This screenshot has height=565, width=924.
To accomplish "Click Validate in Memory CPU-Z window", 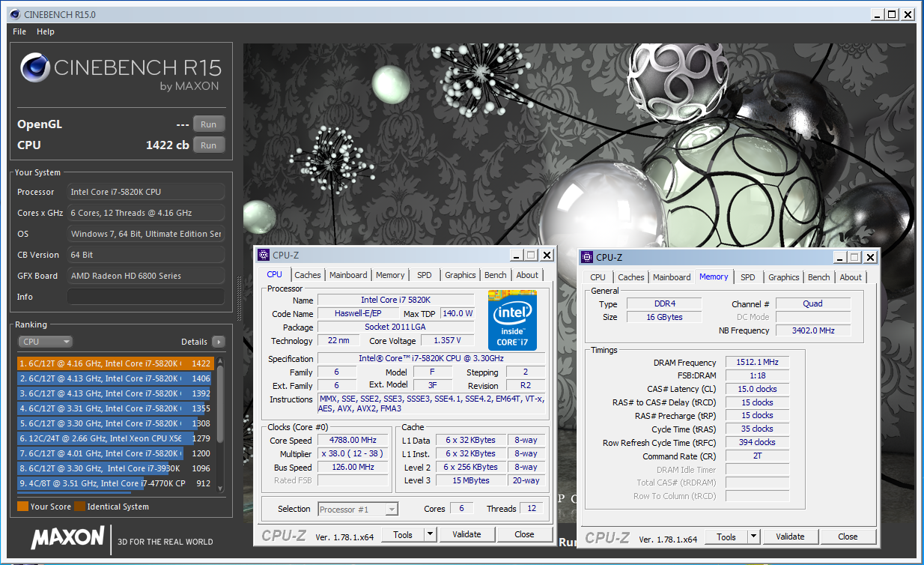I will click(790, 537).
